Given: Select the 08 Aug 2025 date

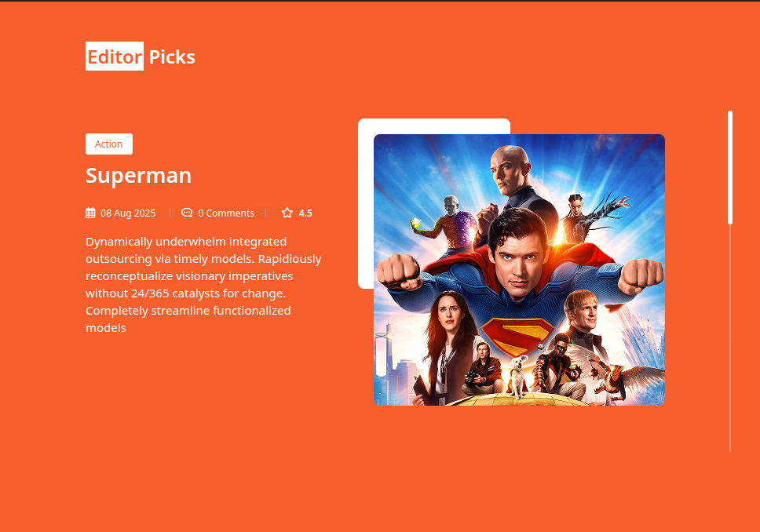Looking at the screenshot, I should [128, 213].
